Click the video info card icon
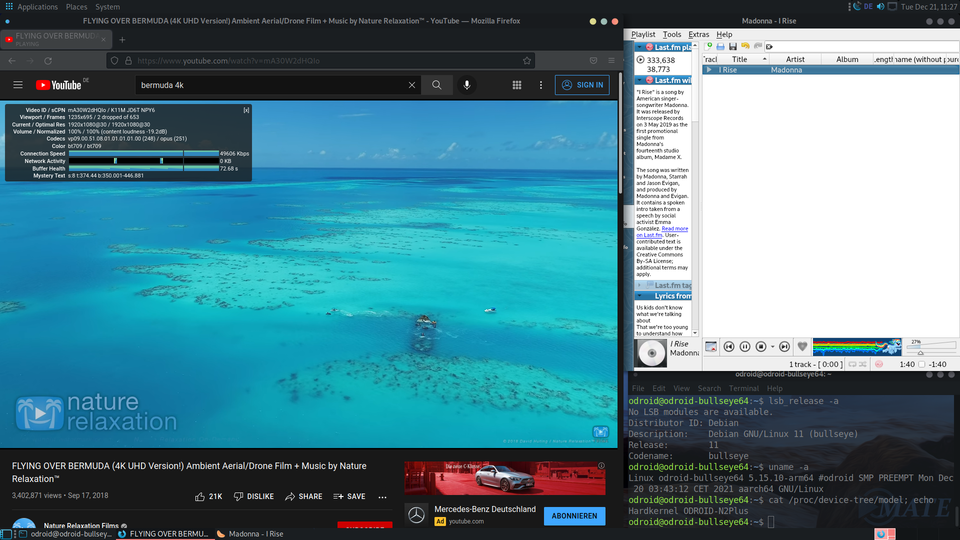 (601, 432)
